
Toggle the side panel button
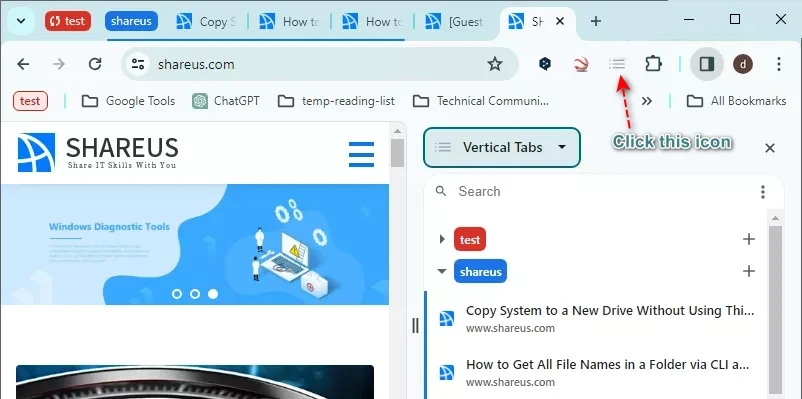pyautogui.click(x=707, y=64)
